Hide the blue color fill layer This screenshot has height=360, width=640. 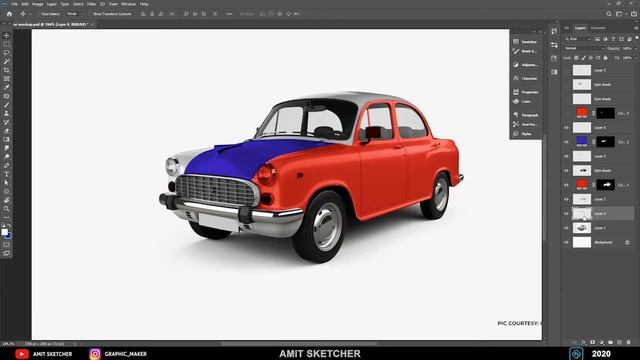coord(566,142)
